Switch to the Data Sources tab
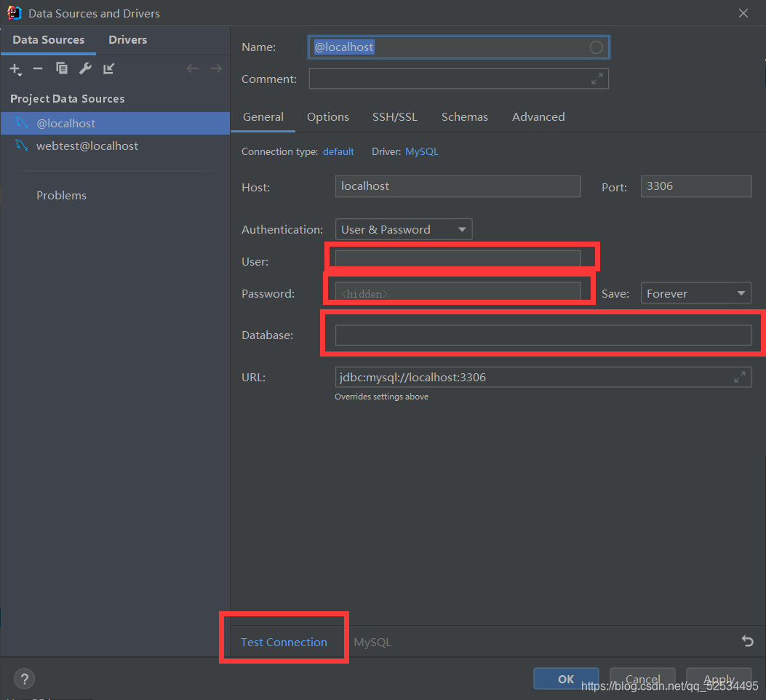The height and width of the screenshot is (700, 766). [48, 39]
